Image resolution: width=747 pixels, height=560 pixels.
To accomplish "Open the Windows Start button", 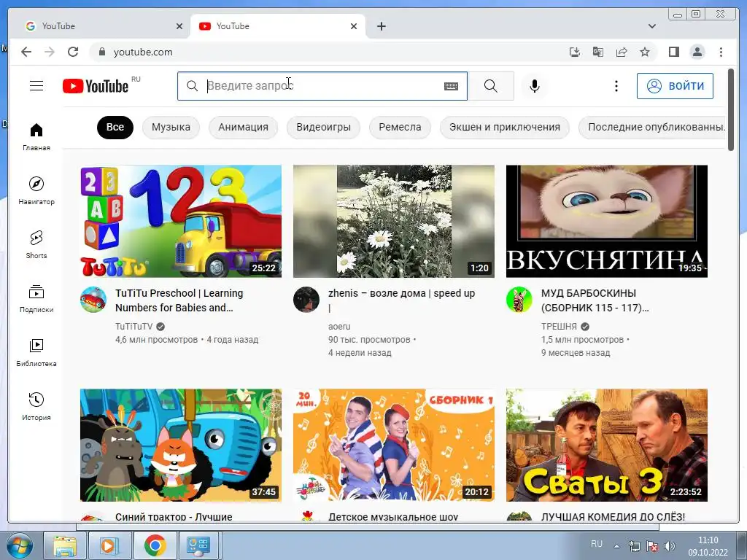I will 20,545.
